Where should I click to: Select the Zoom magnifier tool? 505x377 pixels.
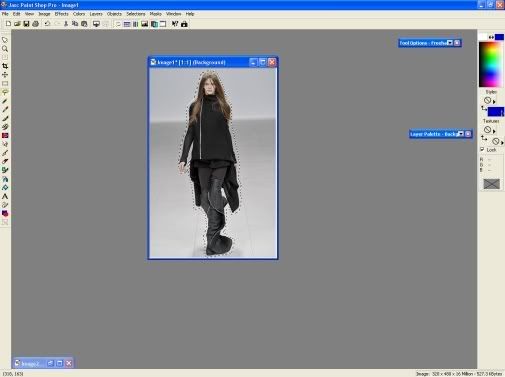5,49
